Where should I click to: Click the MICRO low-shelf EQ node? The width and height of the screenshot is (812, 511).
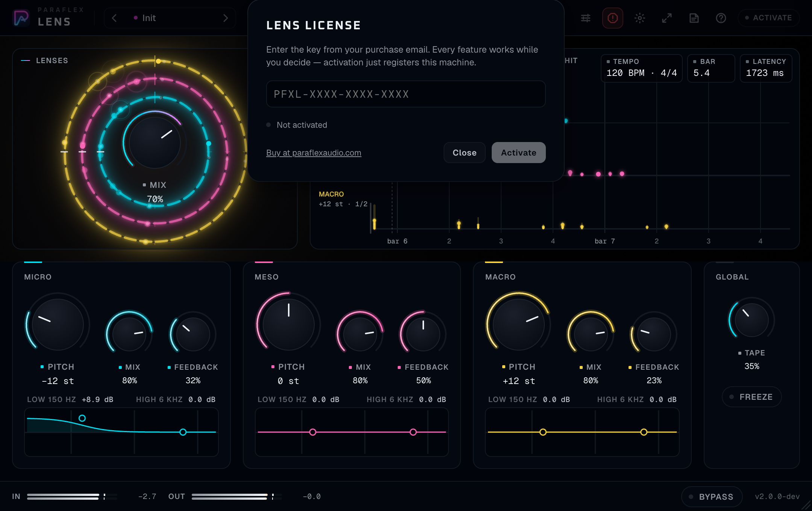tap(82, 418)
